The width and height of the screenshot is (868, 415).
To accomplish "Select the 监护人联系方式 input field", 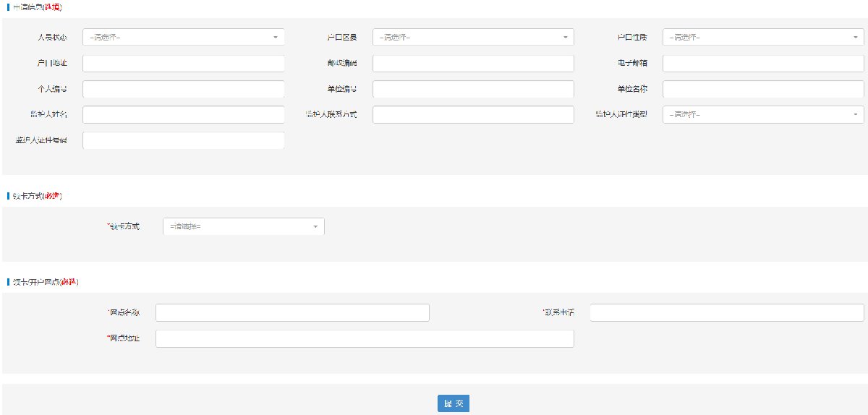I will tap(473, 115).
